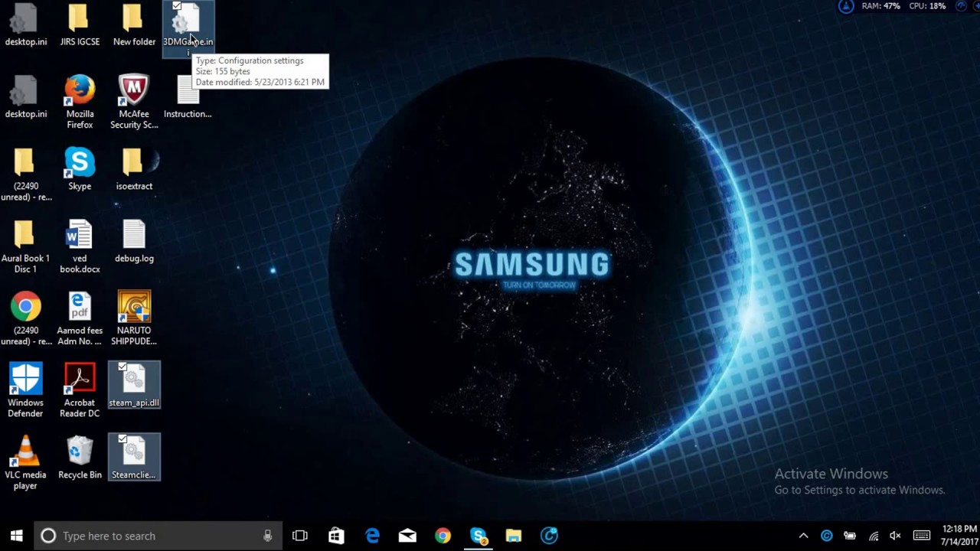Select the debug.log file icon
980x551 pixels.
(x=134, y=241)
